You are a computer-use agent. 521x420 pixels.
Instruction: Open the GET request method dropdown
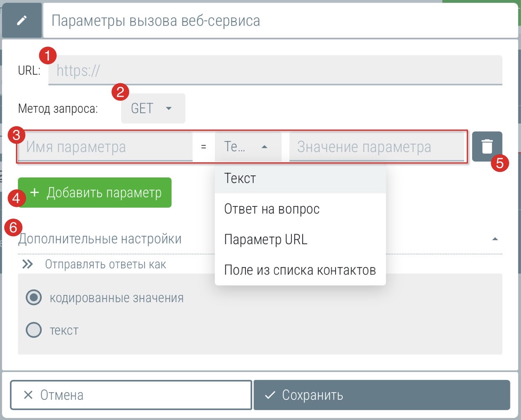click(x=153, y=108)
